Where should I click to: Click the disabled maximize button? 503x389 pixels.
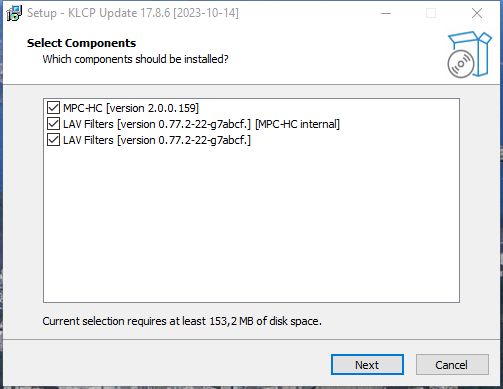[x=431, y=13]
